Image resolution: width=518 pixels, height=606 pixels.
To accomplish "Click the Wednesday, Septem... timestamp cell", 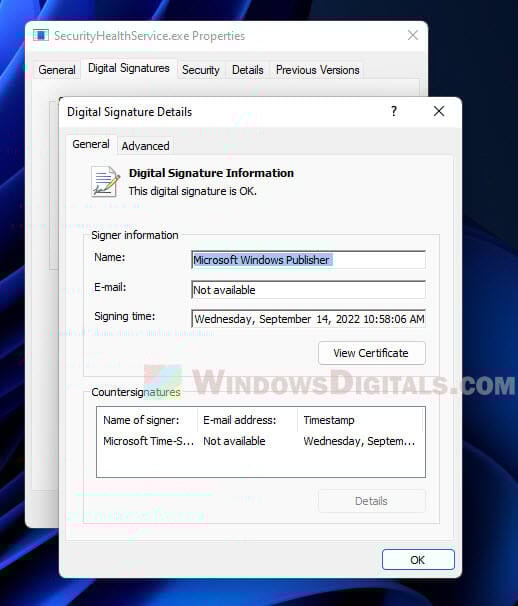I will (359, 441).
